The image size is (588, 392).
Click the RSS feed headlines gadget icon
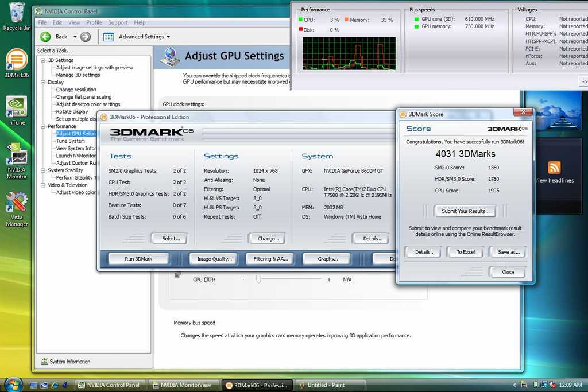click(x=554, y=168)
